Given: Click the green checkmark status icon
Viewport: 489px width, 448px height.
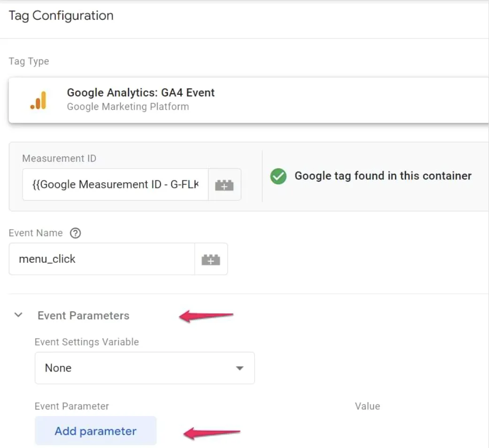Looking at the screenshot, I should 278,176.
